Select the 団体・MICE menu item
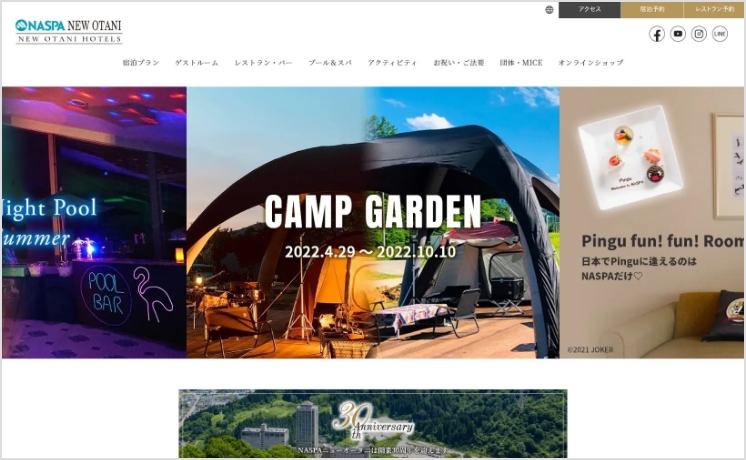Screen dimensions: 746x460 coord(521,62)
